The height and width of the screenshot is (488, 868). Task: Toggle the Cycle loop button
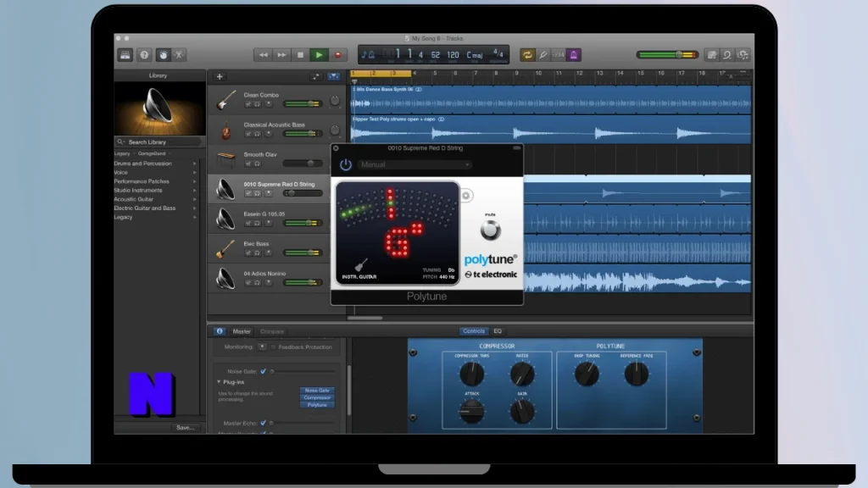(527, 55)
